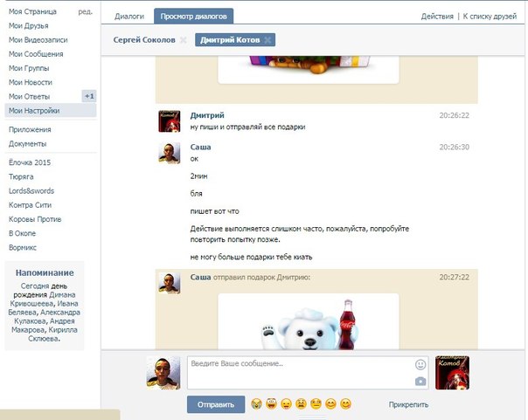The width and height of the screenshot is (528, 420).
Task: Open Мои Ответы in sidebar
Action: (x=30, y=97)
